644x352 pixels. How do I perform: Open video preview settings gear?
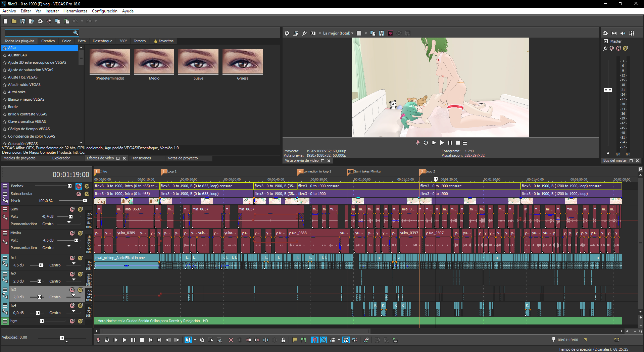[287, 33]
